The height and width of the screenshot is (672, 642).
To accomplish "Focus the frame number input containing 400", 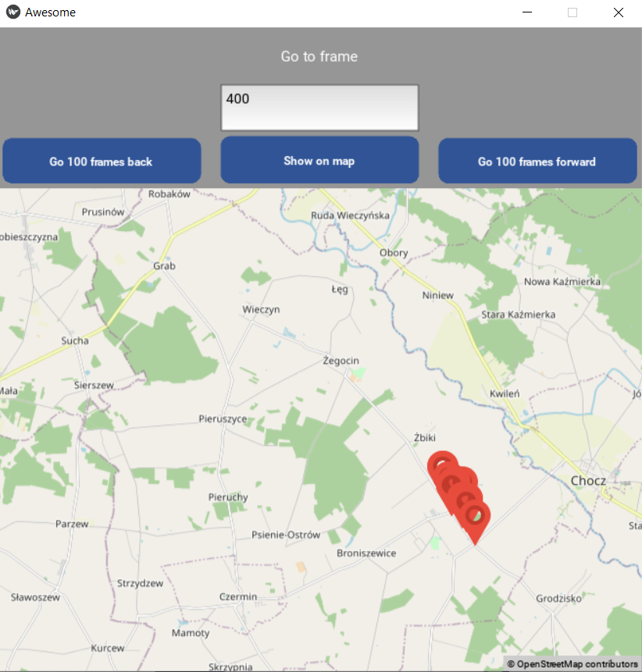I will (x=319, y=108).
